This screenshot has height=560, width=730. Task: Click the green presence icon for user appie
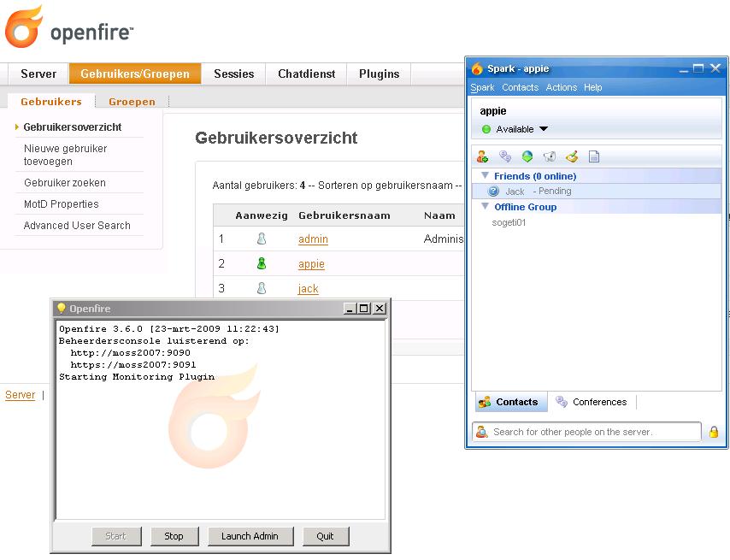[262, 264]
